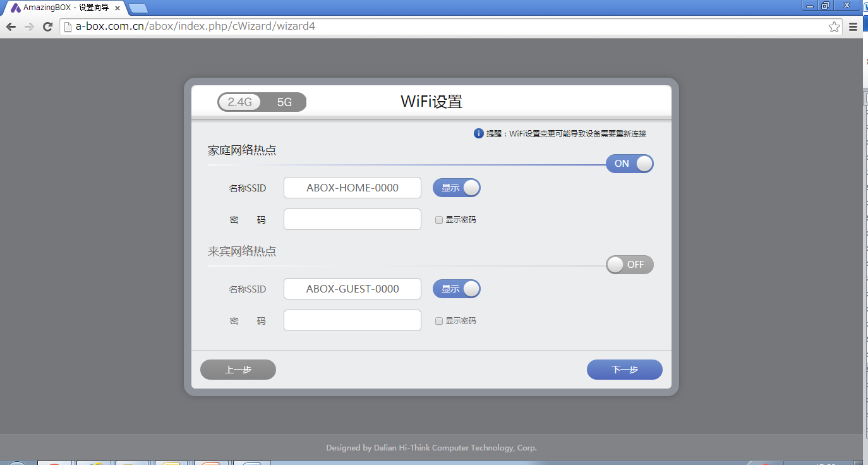Check show password for home network
Screen dimensions: 868x465
pyautogui.click(x=439, y=220)
